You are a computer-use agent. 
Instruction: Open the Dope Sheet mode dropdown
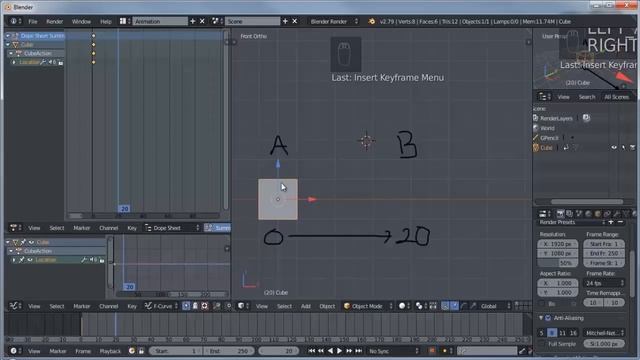pyautogui.click(x=172, y=228)
